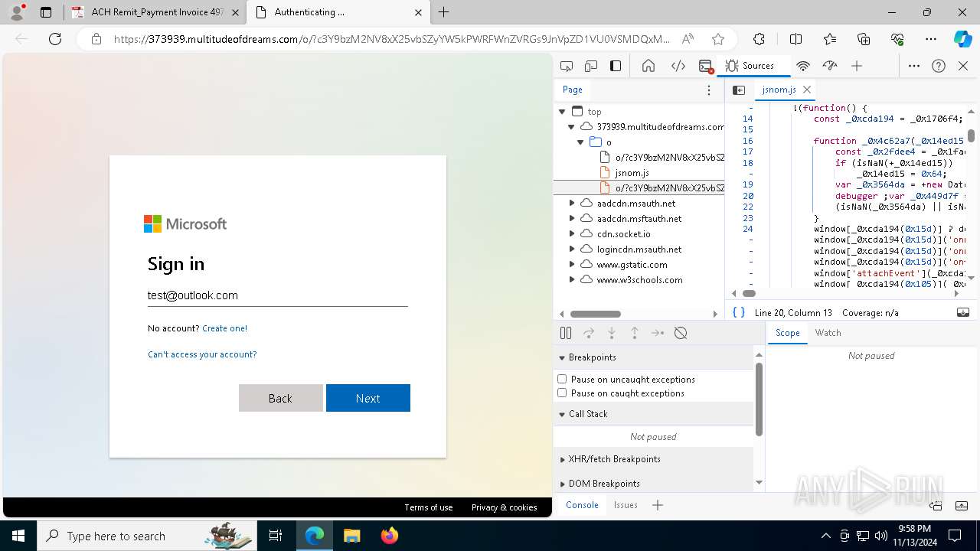Open the Issues drawer tab
980x551 pixels.
626,505
